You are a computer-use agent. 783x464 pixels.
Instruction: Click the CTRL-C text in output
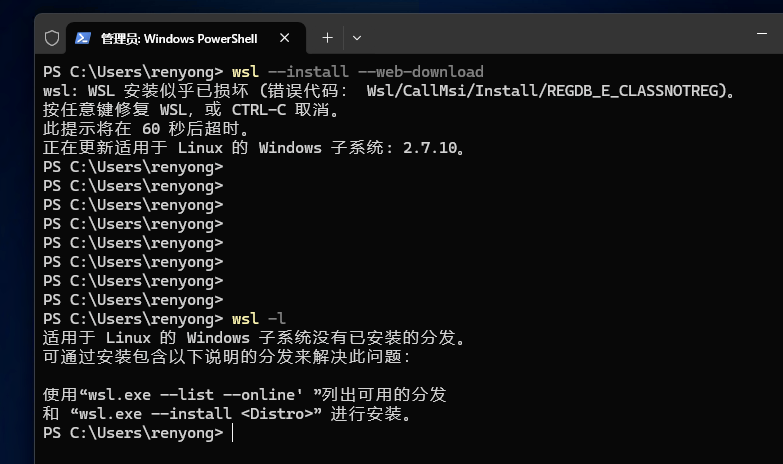[259, 110]
